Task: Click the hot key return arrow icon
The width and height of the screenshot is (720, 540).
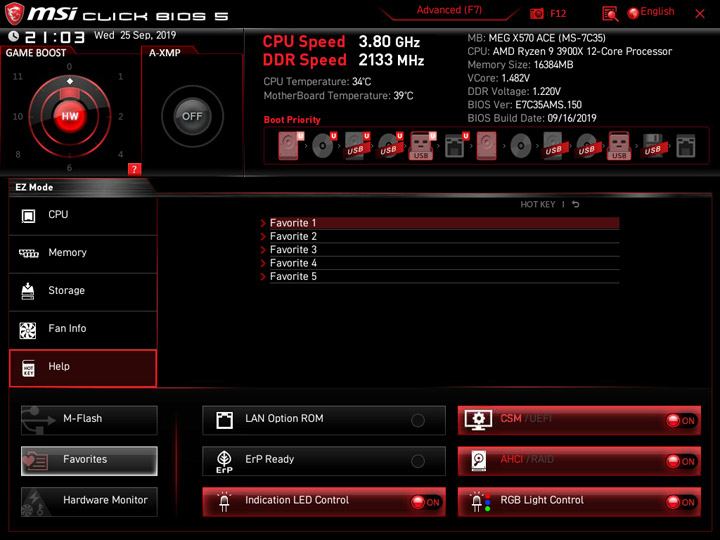Action: [575, 204]
